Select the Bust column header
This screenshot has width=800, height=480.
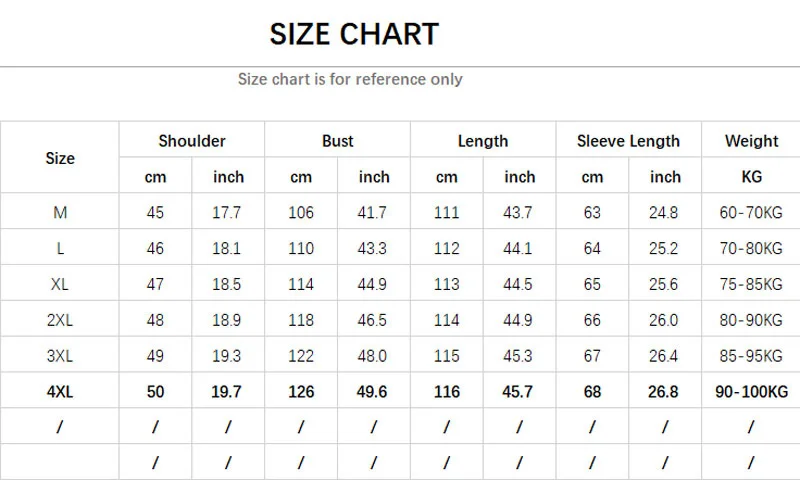point(338,141)
